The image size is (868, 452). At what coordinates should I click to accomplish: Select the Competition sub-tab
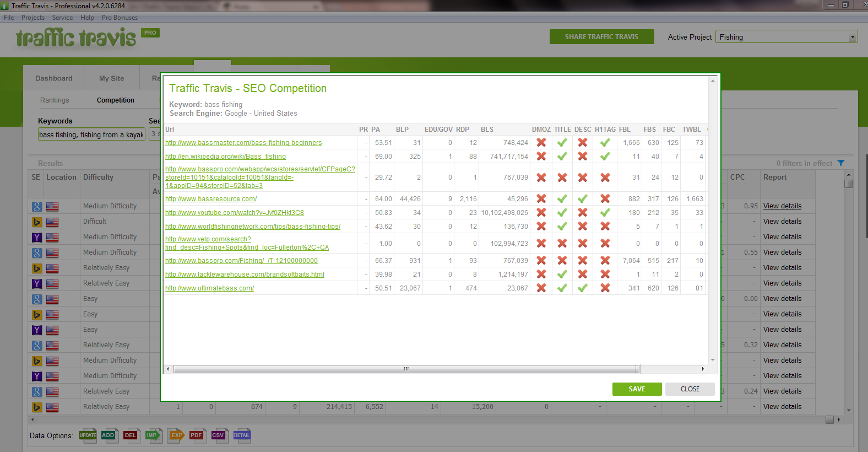[x=116, y=100]
